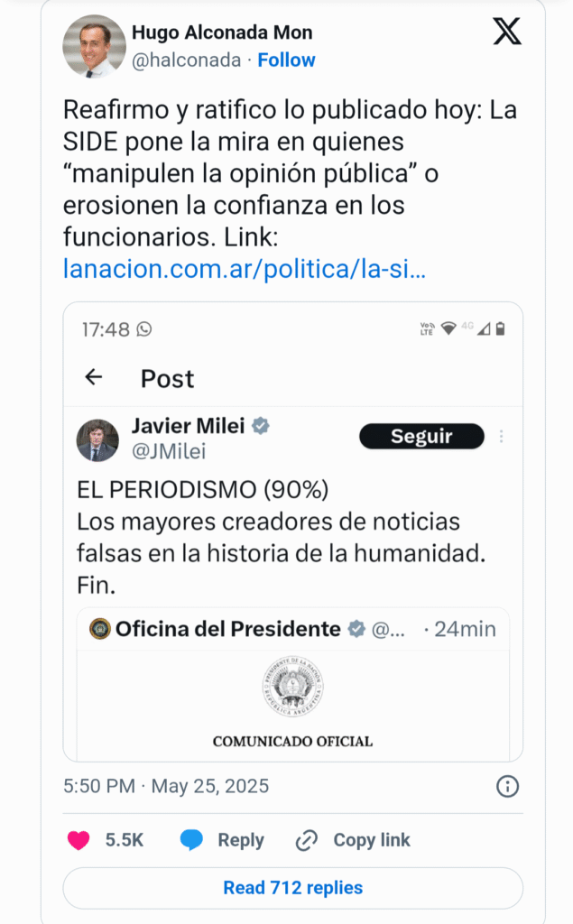Viewport: 573px width, 924px height.
Task: Follow the @halconada account
Action: coord(286,60)
